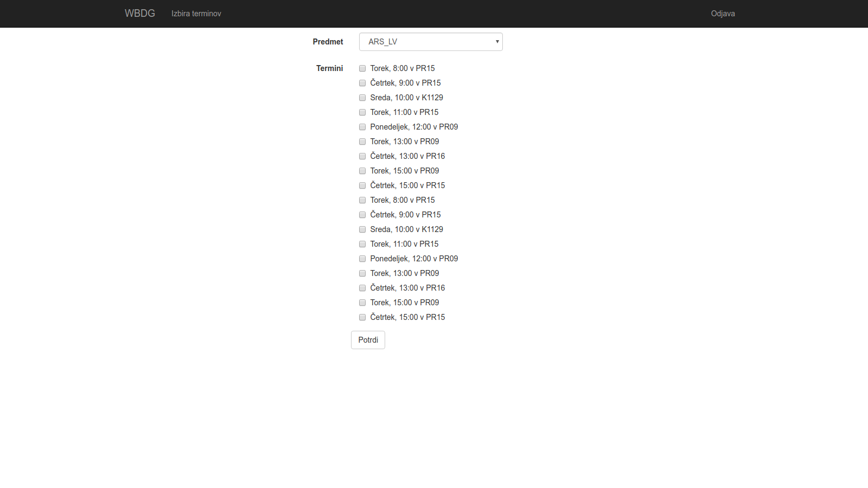Log out via Odjava link
Viewport: 868px width, 488px height.
tap(723, 14)
